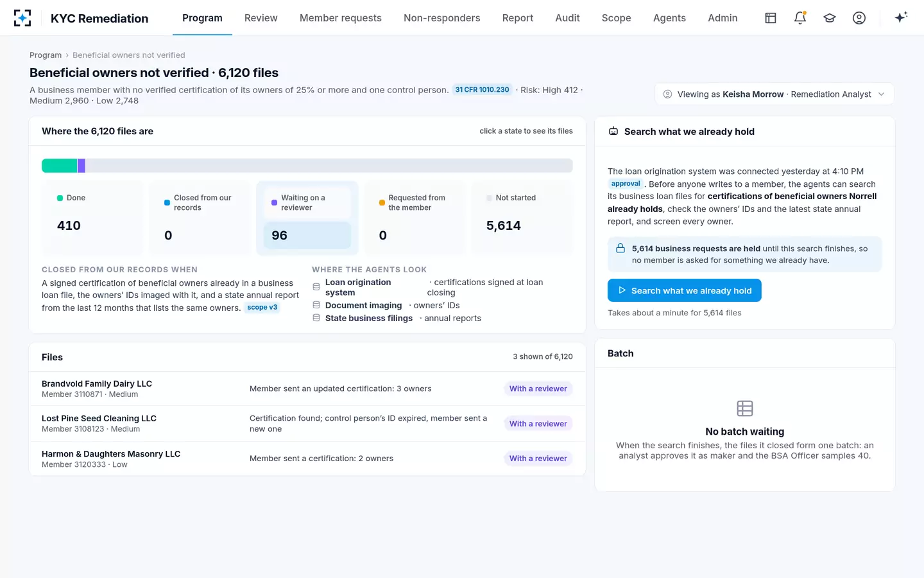
Task: Select the Closed from our records state card
Action: [x=200, y=218]
